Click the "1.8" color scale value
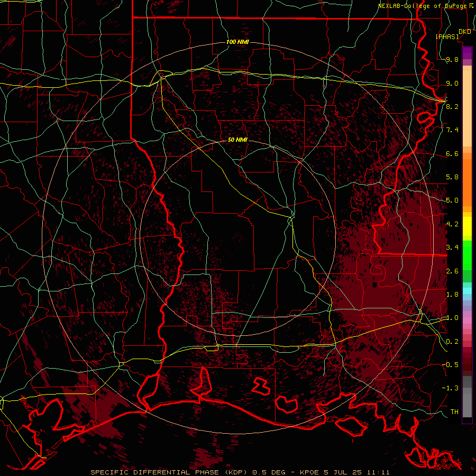Image resolution: width=476 pixels, height=476 pixels. [452, 295]
